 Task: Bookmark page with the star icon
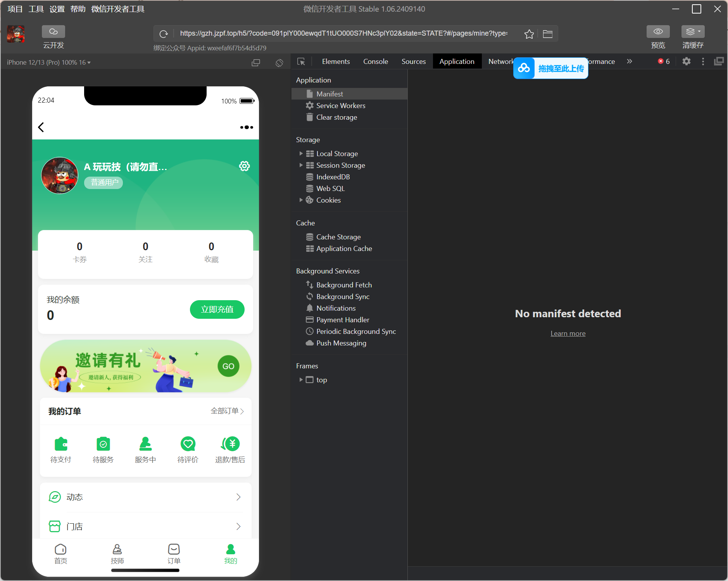coord(529,34)
